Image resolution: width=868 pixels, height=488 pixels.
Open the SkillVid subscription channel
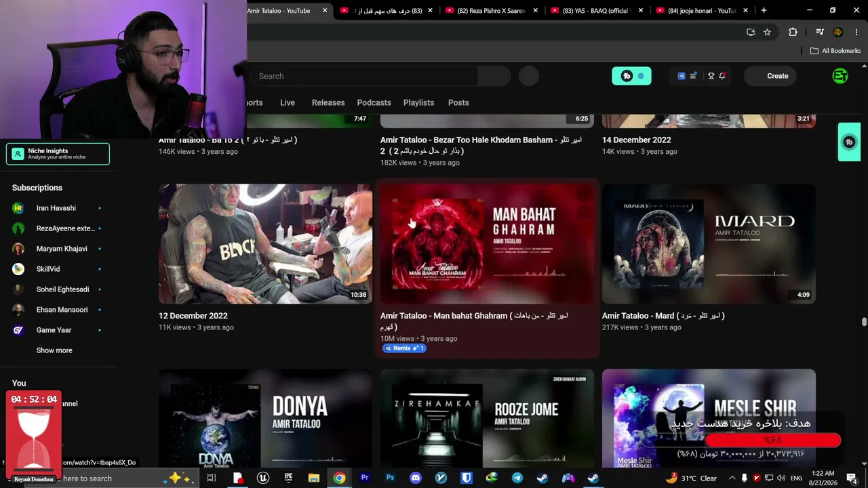pyautogui.click(x=57, y=269)
